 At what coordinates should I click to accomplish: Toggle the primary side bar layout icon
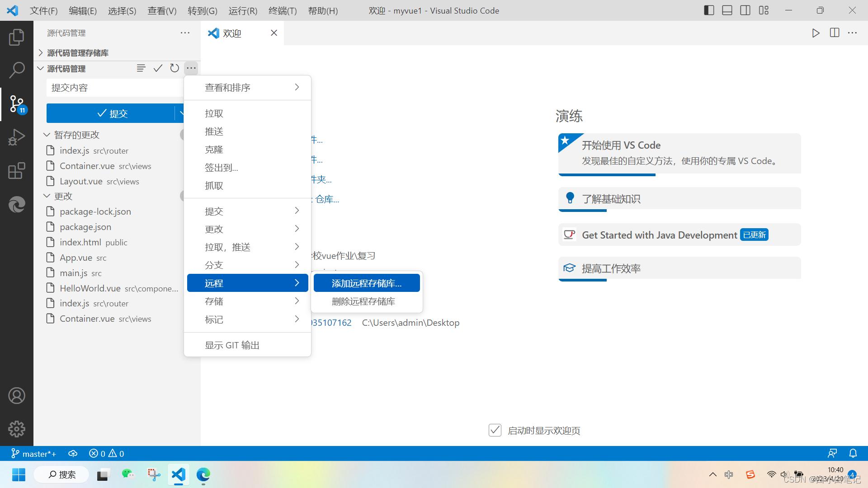709,10
